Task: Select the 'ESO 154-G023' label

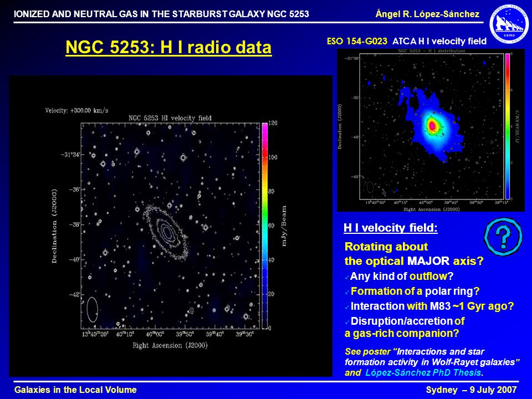Action: tap(357, 41)
